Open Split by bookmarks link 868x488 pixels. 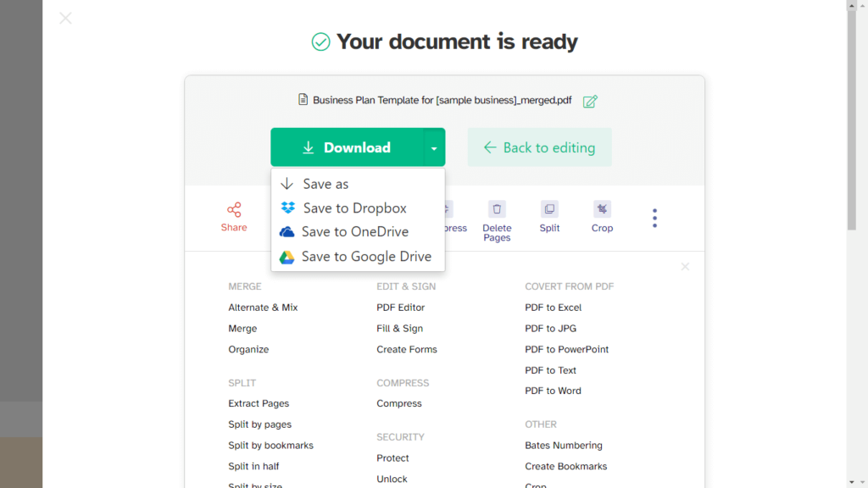270,446
